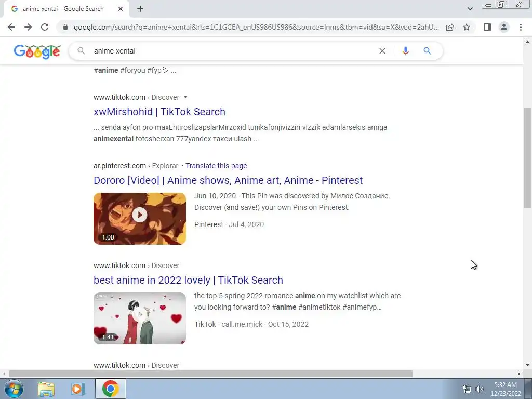
Task: Open the taskbar clock and date
Action: [x=506, y=389]
